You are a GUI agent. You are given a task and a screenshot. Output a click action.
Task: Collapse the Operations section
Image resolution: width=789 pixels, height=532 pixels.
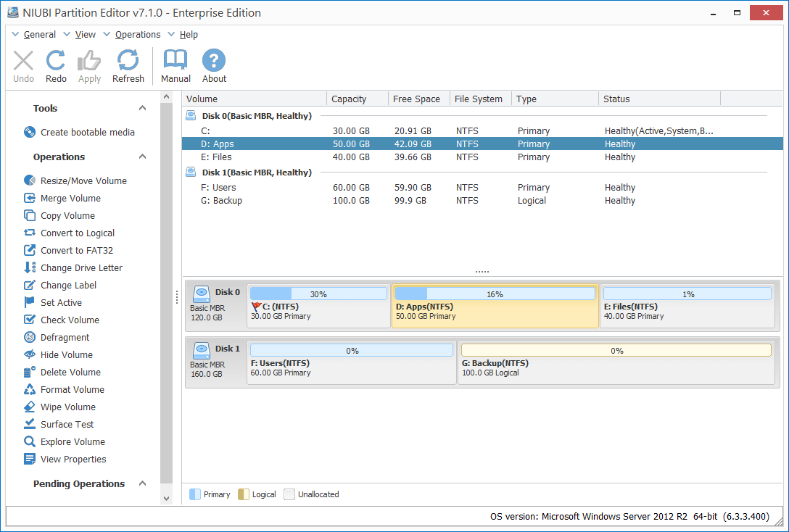[142, 157]
